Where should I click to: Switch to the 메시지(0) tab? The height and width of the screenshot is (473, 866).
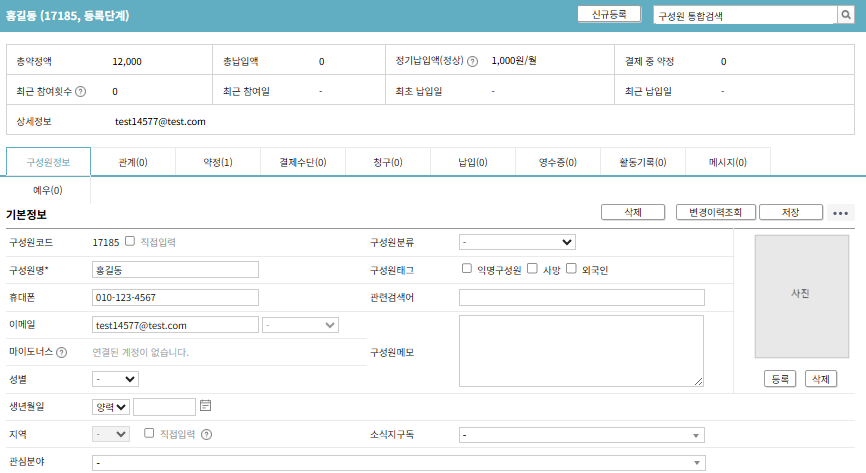coord(728,162)
